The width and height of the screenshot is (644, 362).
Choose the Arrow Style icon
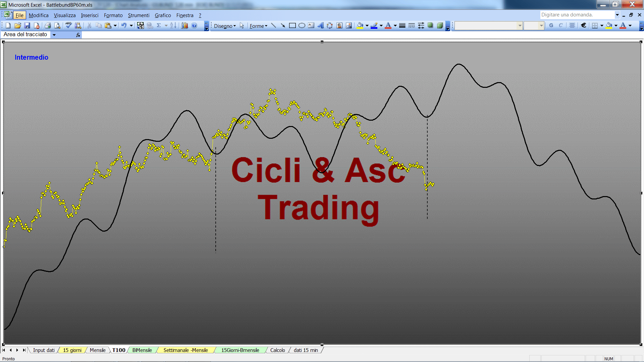[421, 25]
